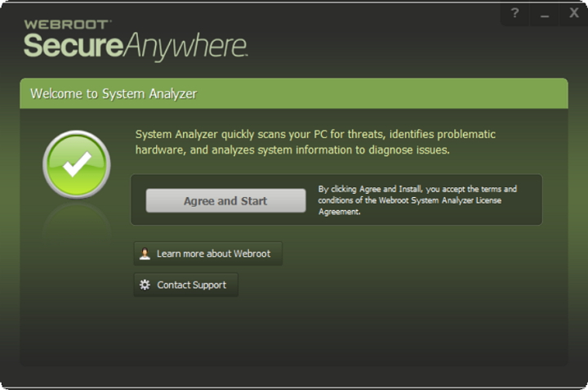Click the large green checkmark icon
This screenshot has height=390, width=588.
[76, 164]
